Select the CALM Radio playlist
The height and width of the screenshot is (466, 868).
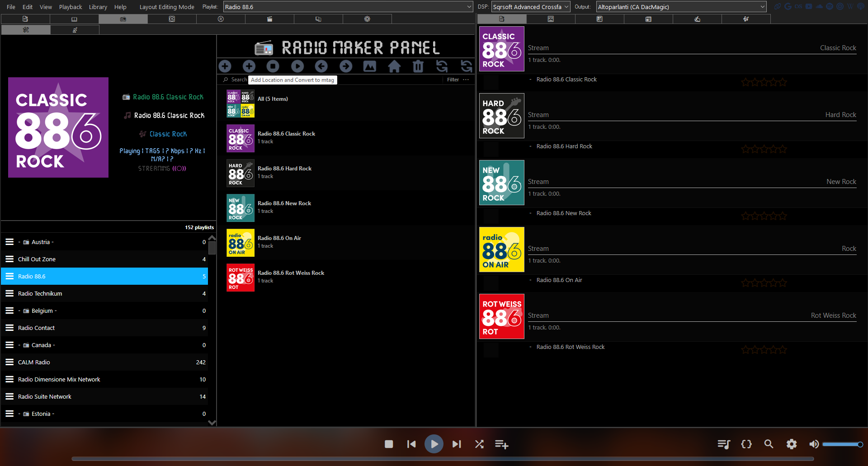point(104,362)
